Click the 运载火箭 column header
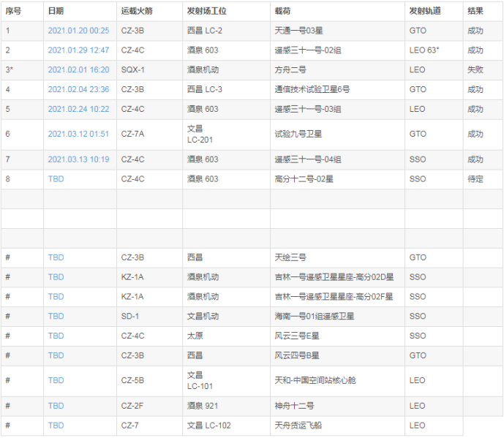Viewport: 504px width, 438px height. pyautogui.click(x=136, y=11)
